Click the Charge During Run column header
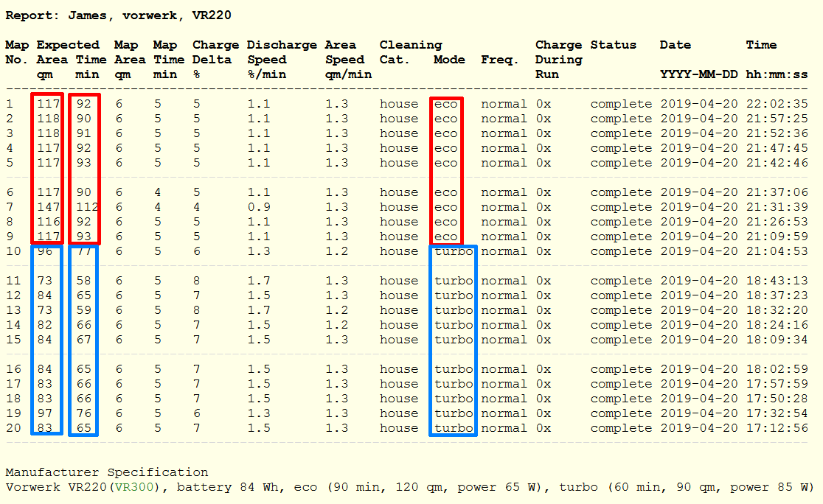 (558, 59)
